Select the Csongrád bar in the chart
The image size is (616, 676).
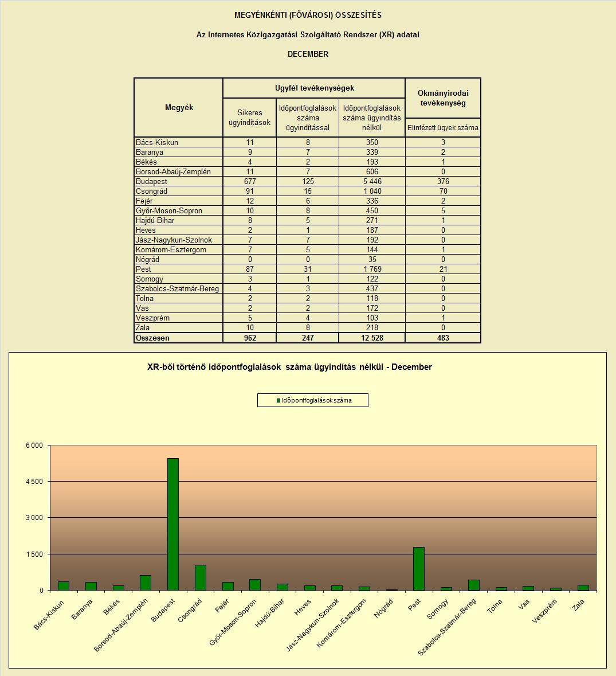(x=201, y=578)
